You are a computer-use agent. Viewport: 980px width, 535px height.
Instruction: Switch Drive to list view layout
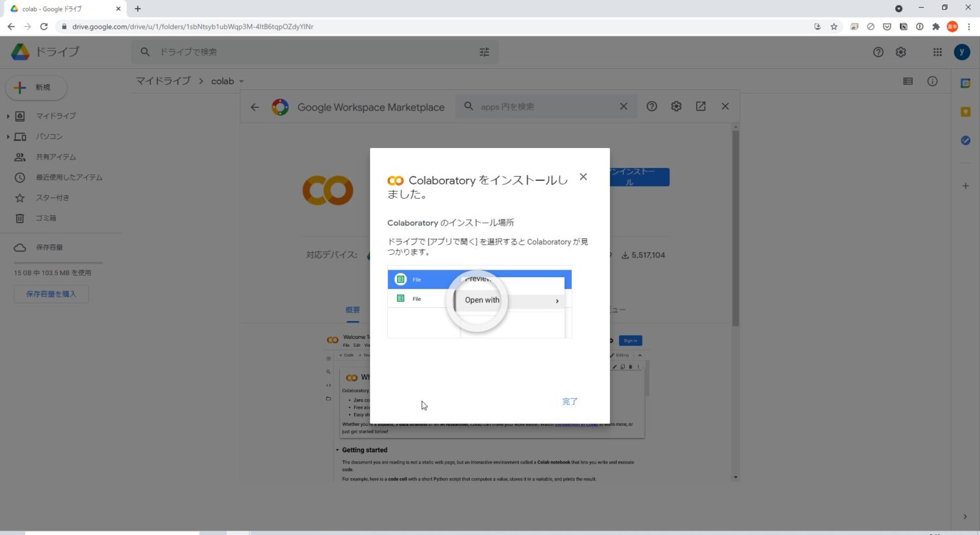point(907,81)
